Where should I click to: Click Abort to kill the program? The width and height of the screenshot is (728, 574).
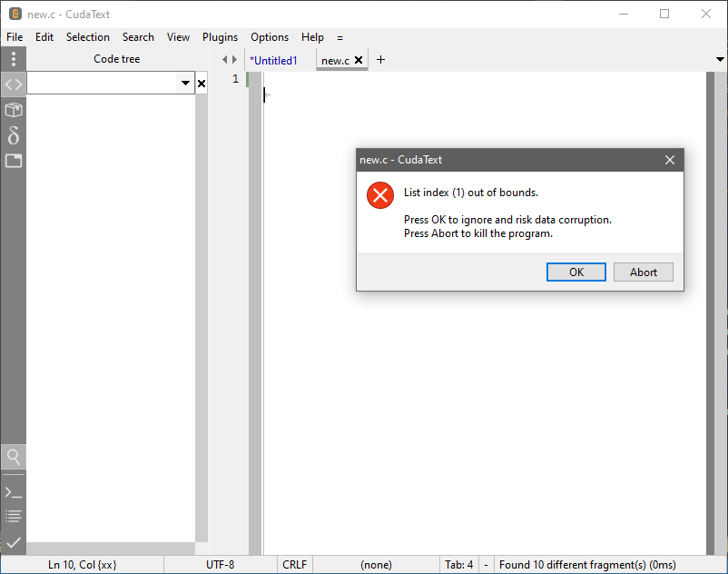pyautogui.click(x=643, y=272)
